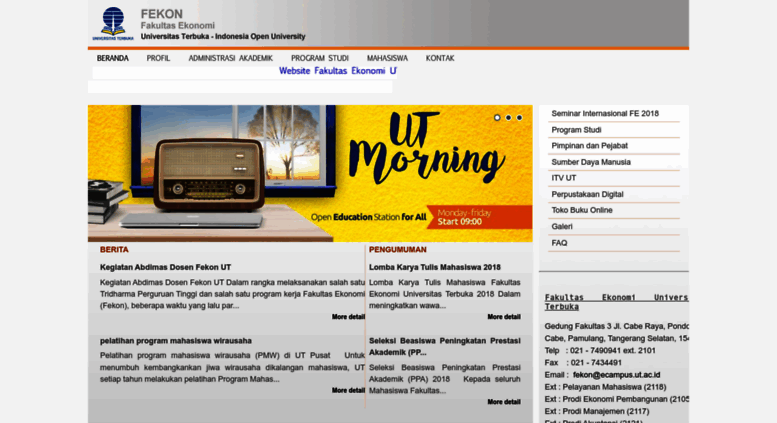Screen dimensions: 777x423
Task: Click the Fax 021-7434491 line
Action: [x=583, y=363]
